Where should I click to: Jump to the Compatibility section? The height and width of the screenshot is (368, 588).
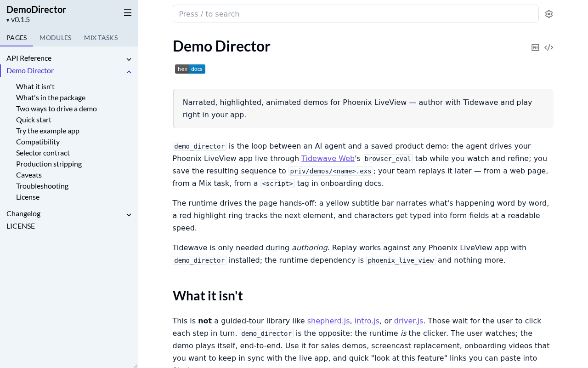(38, 142)
